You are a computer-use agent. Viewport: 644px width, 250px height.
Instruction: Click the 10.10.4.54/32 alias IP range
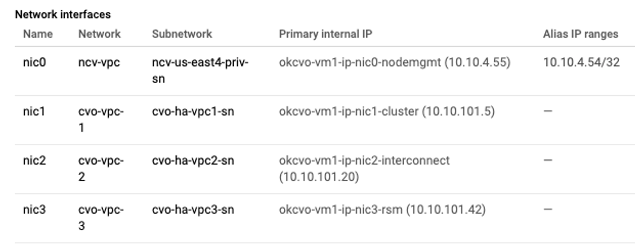click(581, 62)
